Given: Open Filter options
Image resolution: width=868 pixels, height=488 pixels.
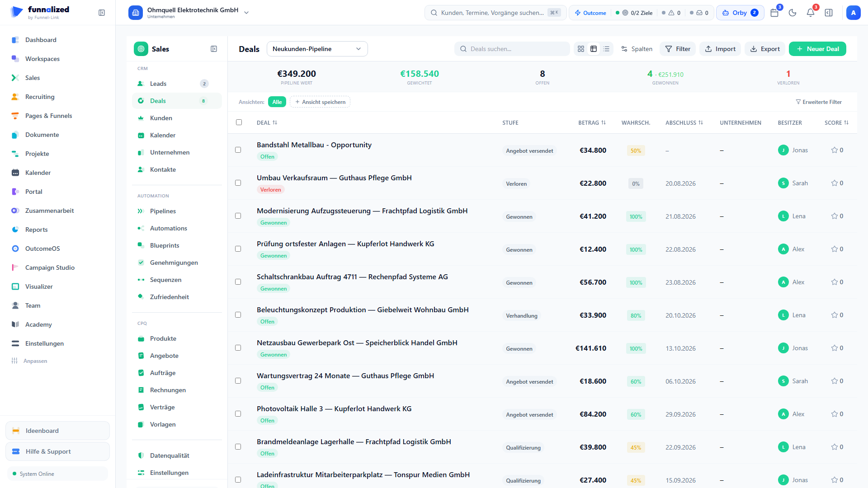Looking at the screenshot, I should click(x=678, y=49).
